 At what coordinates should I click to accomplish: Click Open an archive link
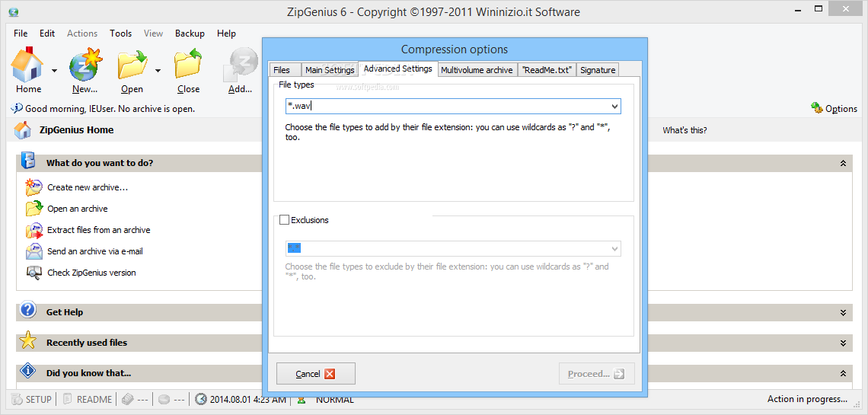[x=78, y=209]
